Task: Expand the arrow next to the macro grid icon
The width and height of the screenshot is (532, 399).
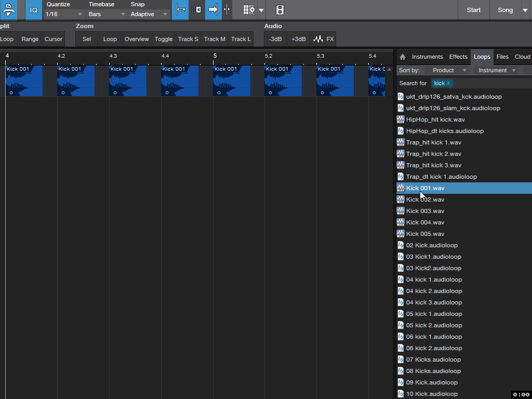Action: click(x=261, y=10)
